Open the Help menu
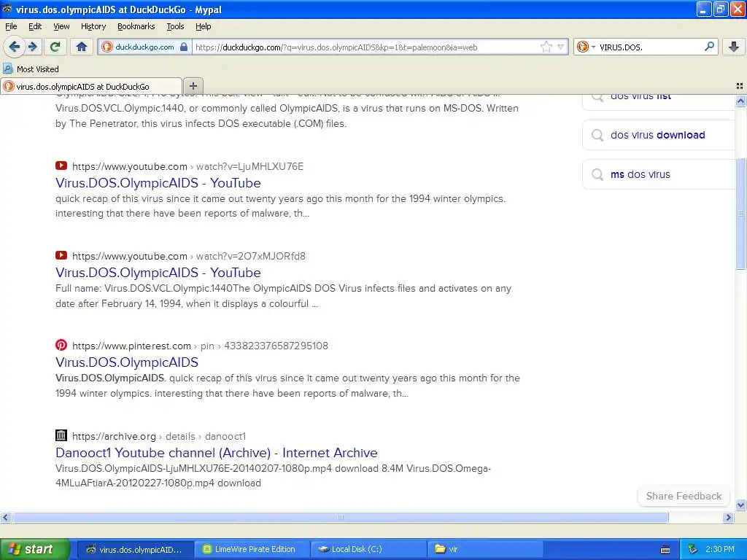Viewport: 747px width, 560px height. [x=204, y=26]
